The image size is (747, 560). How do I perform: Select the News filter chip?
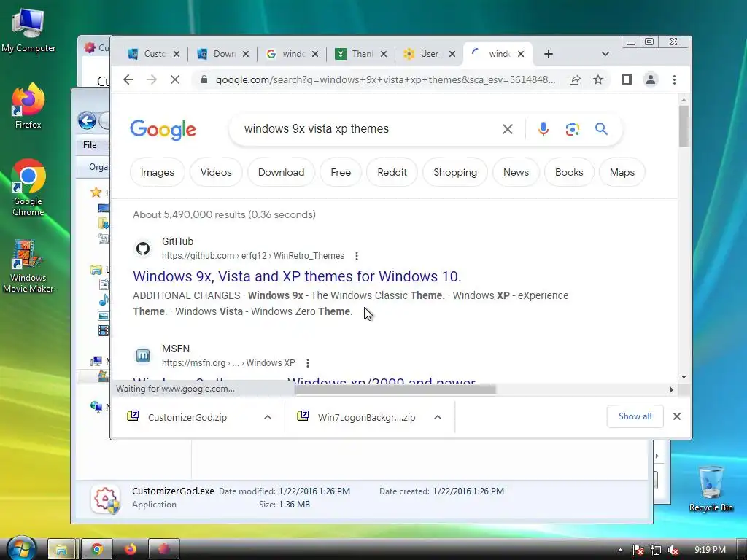pyautogui.click(x=516, y=172)
